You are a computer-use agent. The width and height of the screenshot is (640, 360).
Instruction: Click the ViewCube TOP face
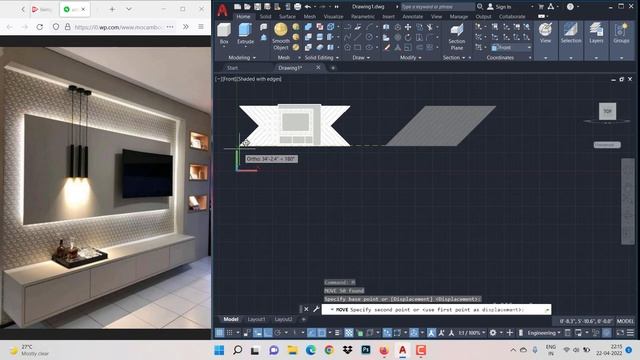point(607,111)
